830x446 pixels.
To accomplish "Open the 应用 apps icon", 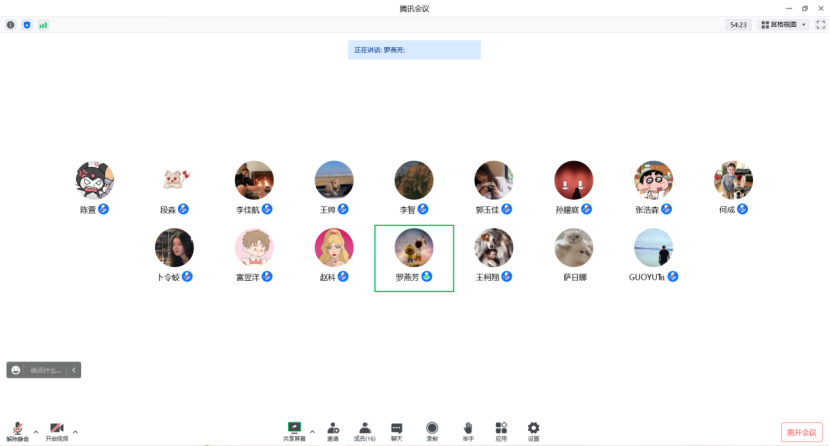I will click(x=501, y=430).
